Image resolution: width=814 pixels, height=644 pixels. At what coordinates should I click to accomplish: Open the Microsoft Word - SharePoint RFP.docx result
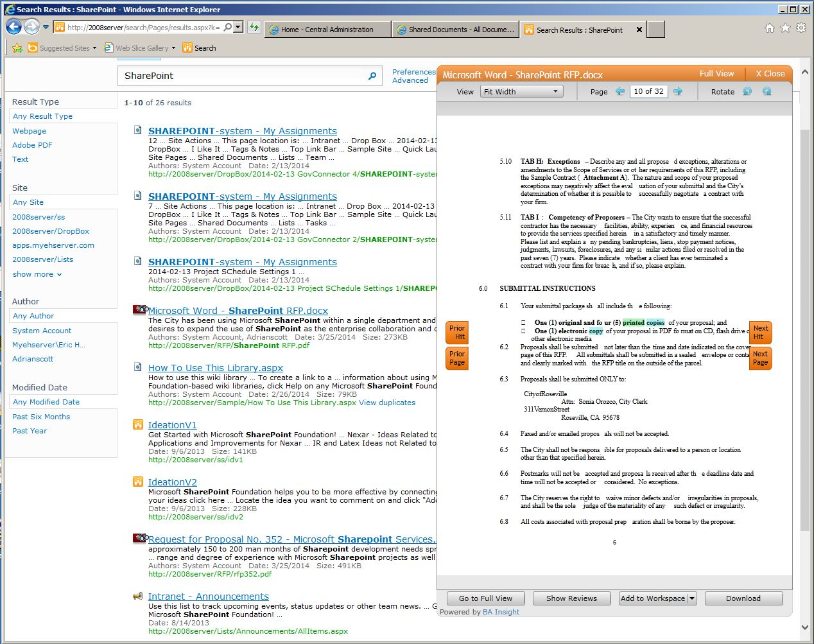(x=238, y=311)
